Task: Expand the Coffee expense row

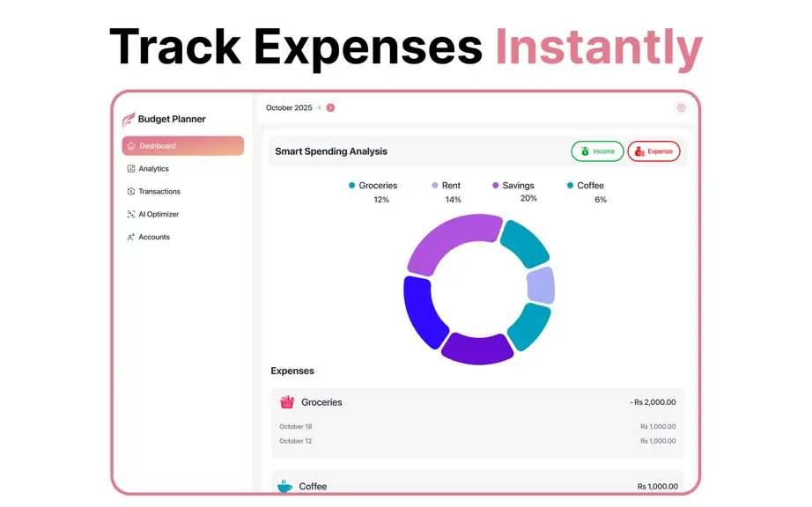Action: (x=477, y=482)
